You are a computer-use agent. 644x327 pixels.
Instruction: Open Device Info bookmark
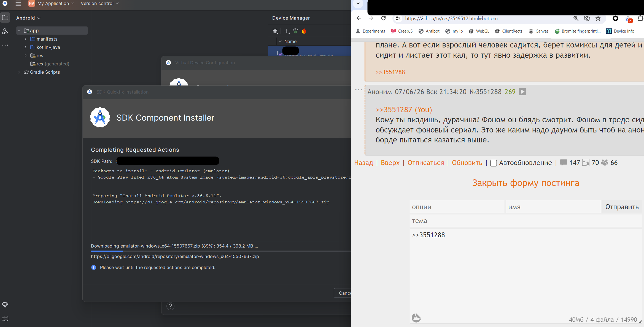coord(620,31)
